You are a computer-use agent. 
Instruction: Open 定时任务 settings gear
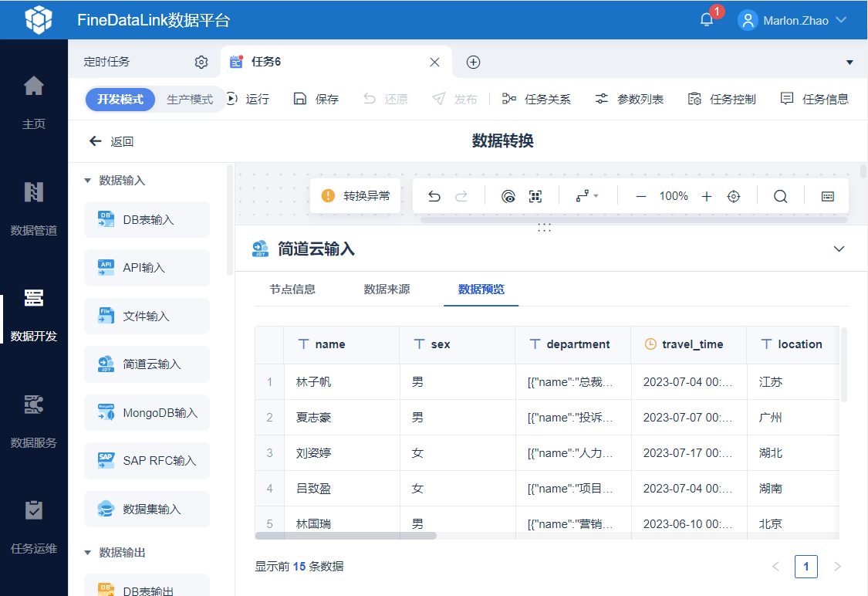pos(201,62)
